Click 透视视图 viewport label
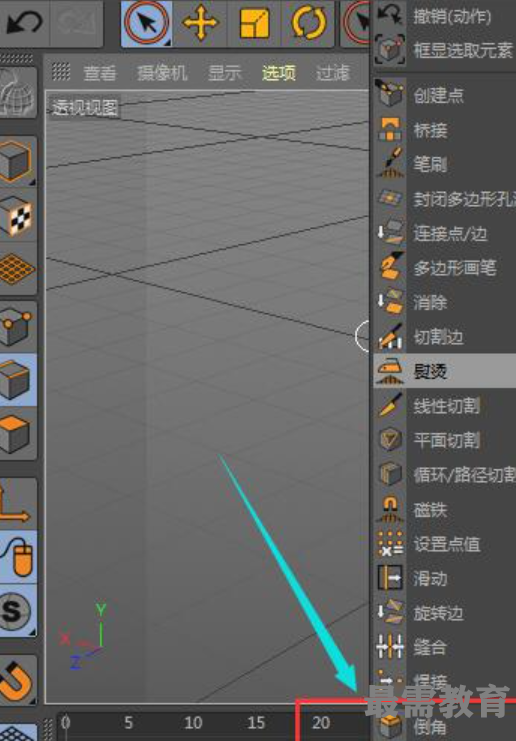Image resolution: width=516 pixels, height=741 pixels. (x=85, y=108)
